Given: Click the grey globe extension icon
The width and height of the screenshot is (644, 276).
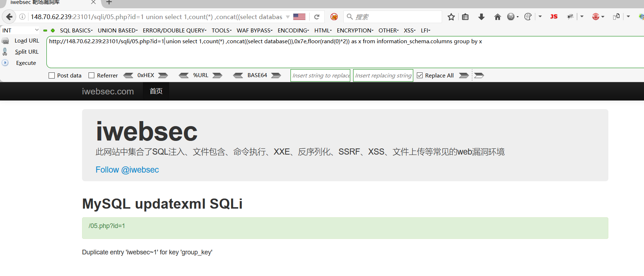Looking at the screenshot, I should point(511,17).
